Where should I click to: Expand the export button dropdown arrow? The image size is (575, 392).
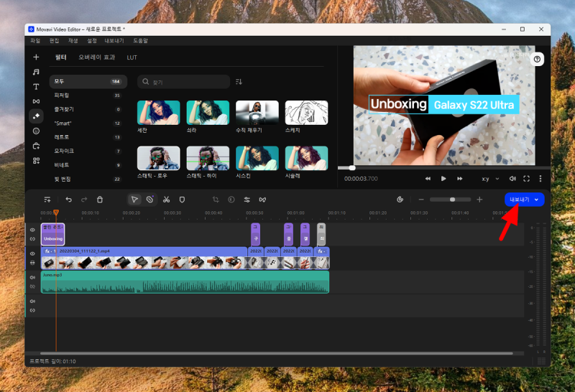pyautogui.click(x=536, y=200)
